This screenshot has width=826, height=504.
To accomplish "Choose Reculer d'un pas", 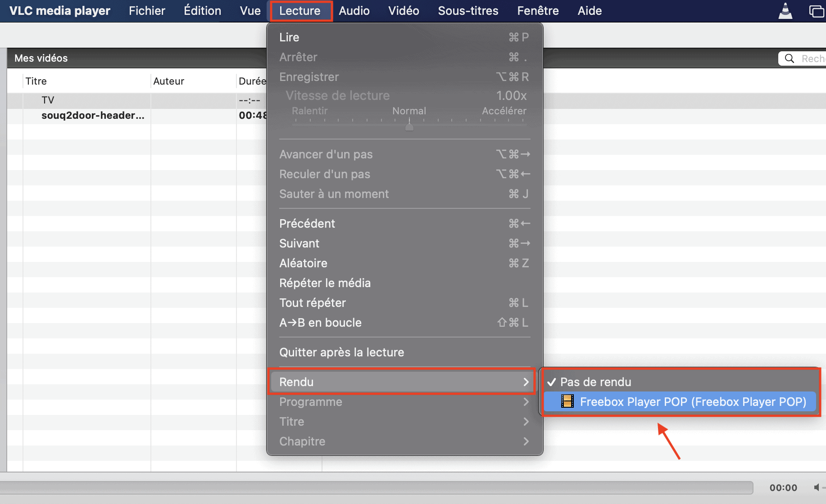I will coord(404,174).
